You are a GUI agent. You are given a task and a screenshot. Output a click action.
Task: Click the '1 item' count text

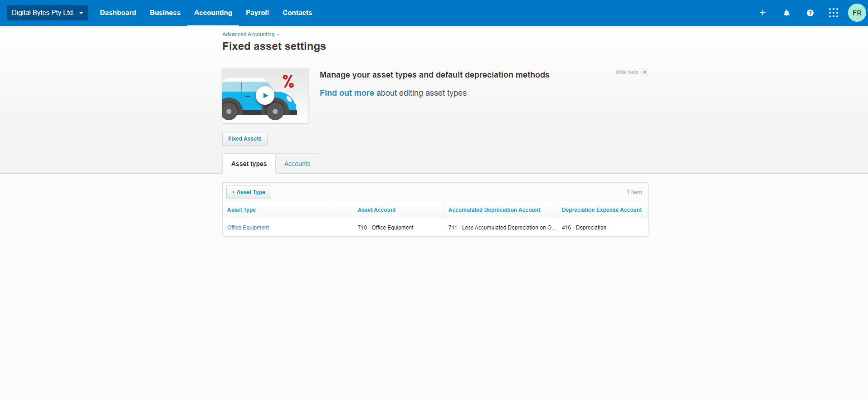coord(634,192)
